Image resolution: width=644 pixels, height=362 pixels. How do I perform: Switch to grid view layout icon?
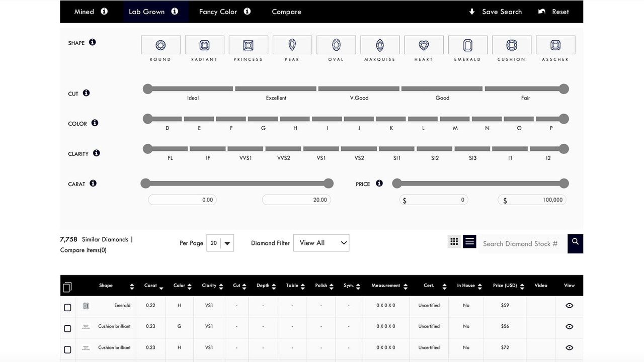coord(454,242)
